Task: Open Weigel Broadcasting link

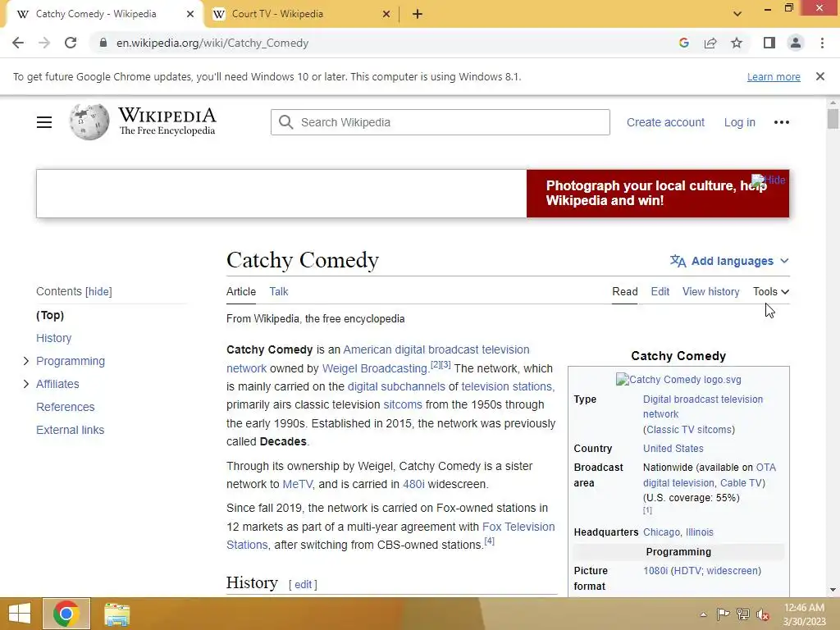Action: point(374,368)
